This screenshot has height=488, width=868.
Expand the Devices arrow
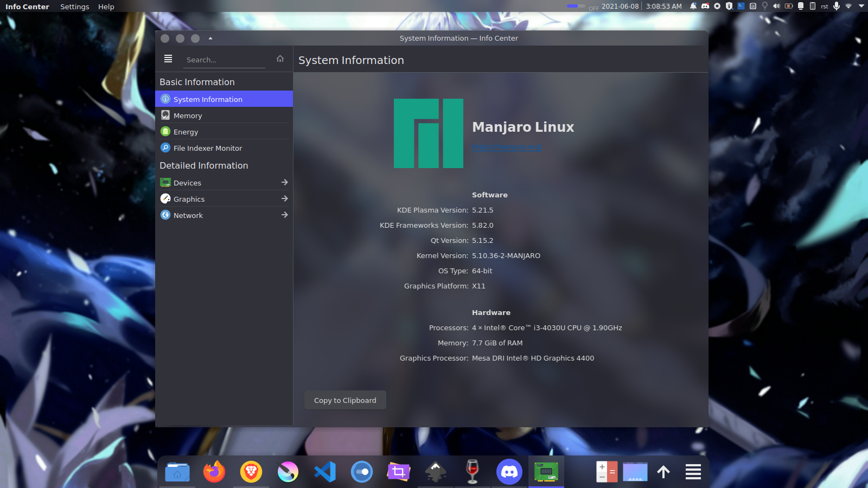[284, 182]
